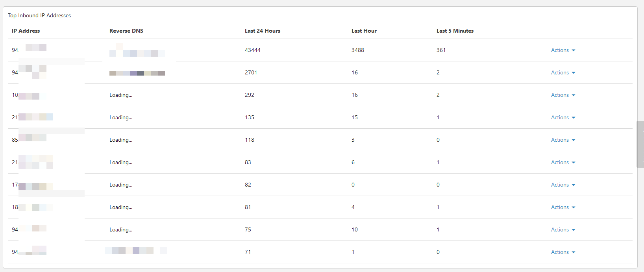Viewport: 644px width, 272px height.
Task: Click the IP Address column header
Action: [26, 31]
